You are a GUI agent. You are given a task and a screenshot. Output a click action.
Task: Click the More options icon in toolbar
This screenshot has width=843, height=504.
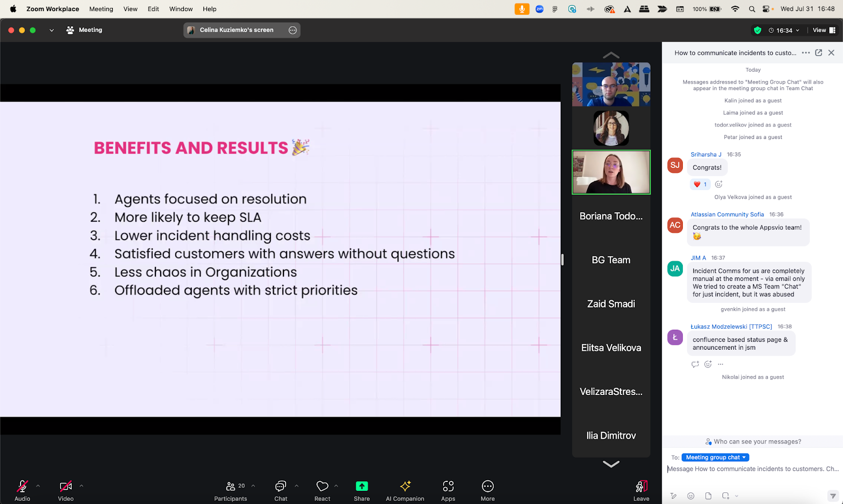(x=487, y=486)
